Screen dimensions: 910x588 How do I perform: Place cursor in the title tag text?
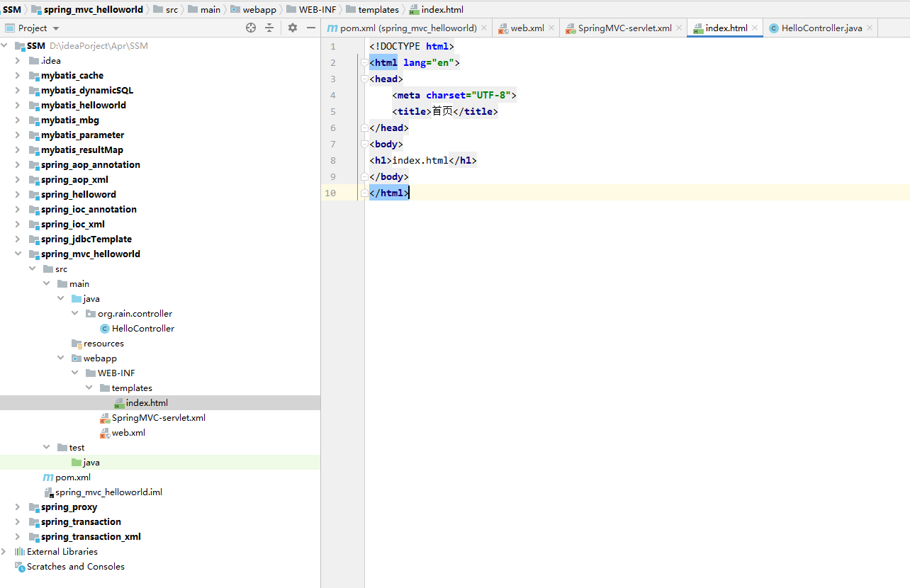pyautogui.click(x=442, y=111)
